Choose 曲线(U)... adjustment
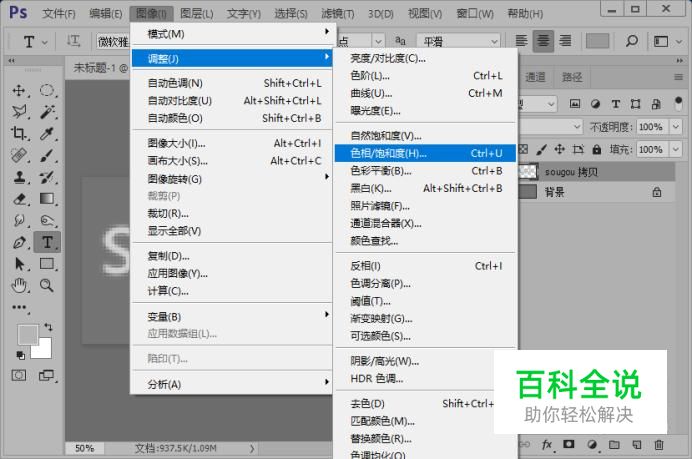 click(425, 93)
